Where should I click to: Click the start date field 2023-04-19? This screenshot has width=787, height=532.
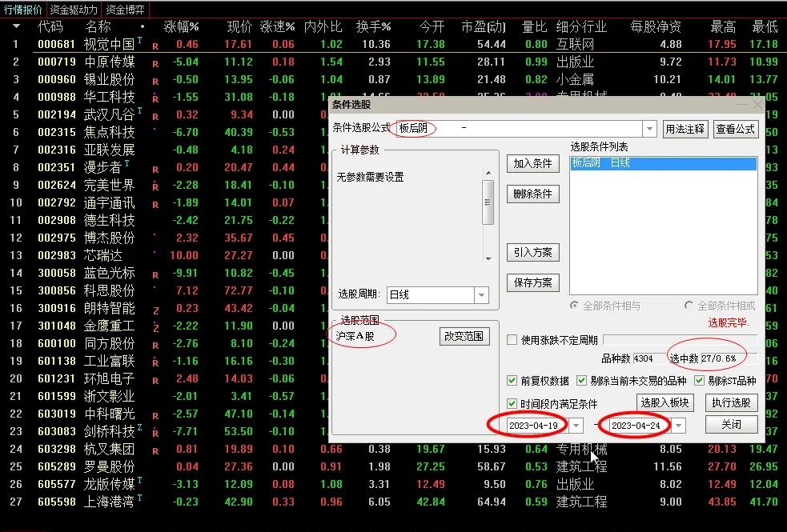(537, 425)
